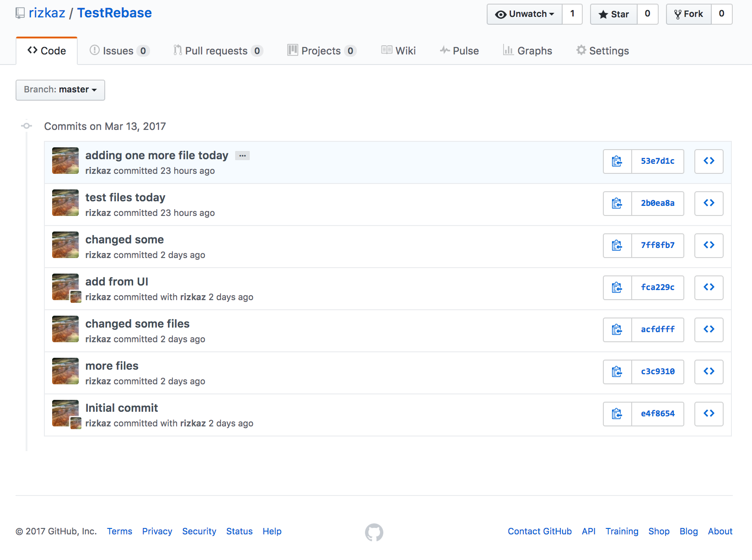Open the Help footer link
Viewport: 752px width, 560px height.
tap(272, 532)
